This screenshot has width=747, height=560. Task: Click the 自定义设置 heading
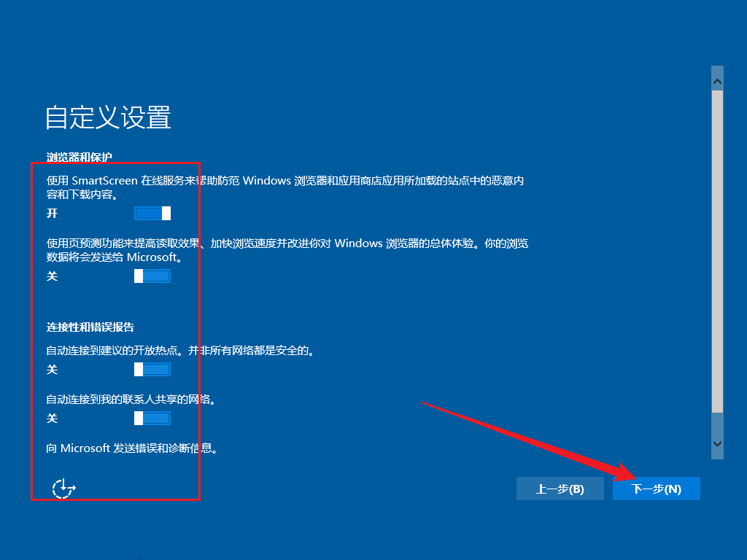[108, 117]
